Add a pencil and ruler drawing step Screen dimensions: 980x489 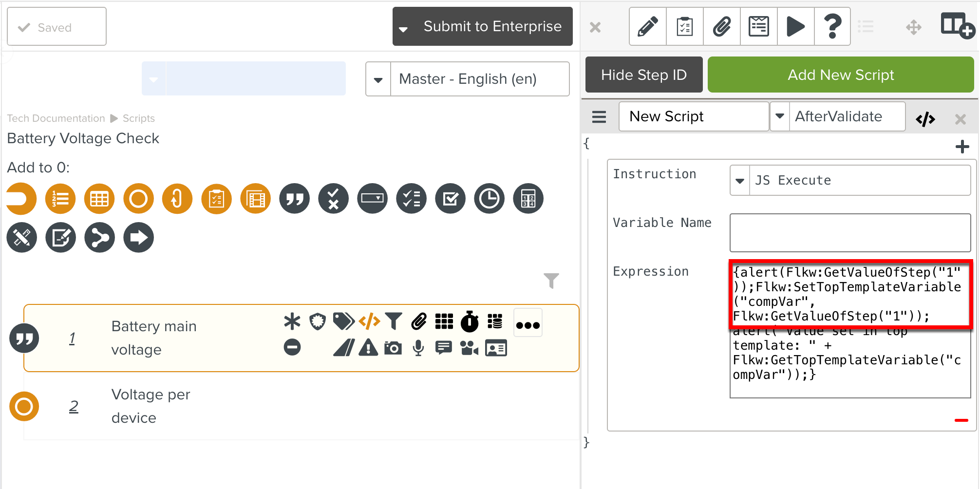pyautogui.click(x=21, y=238)
